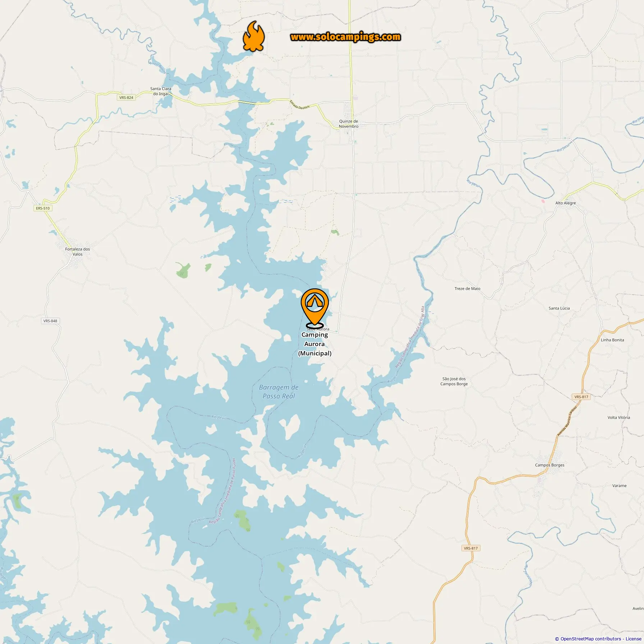The width and height of the screenshot is (644, 644).
Task: Click the Linha Bonita place label
Action: click(x=612, y=340)
